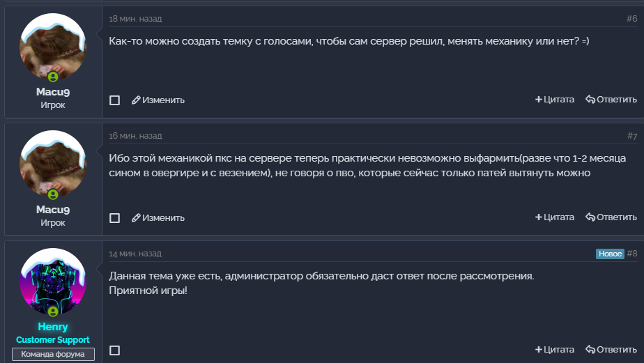
Task: Click Henry's neon avatar picture
Action: pos(53,281)
